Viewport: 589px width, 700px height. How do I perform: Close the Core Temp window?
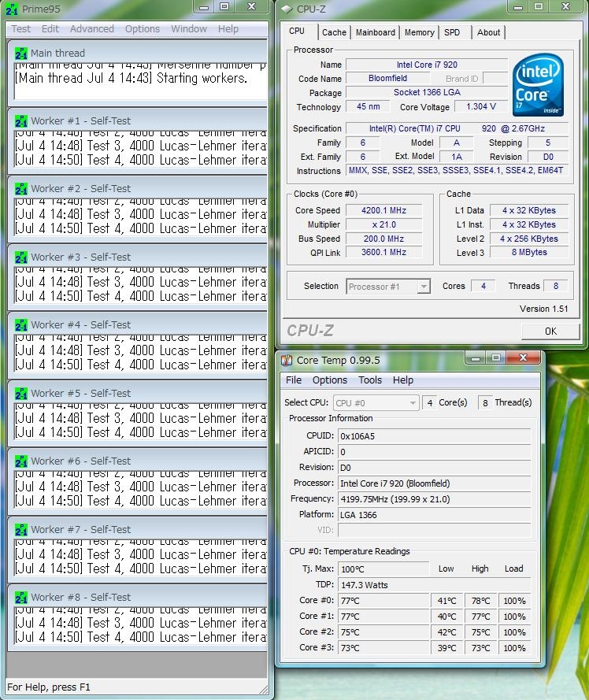[524, 357]
